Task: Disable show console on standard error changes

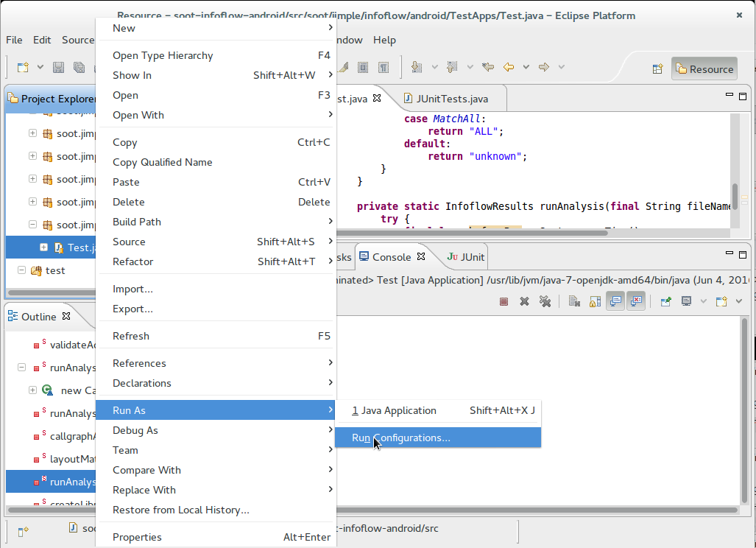Action: pos(635,301)
